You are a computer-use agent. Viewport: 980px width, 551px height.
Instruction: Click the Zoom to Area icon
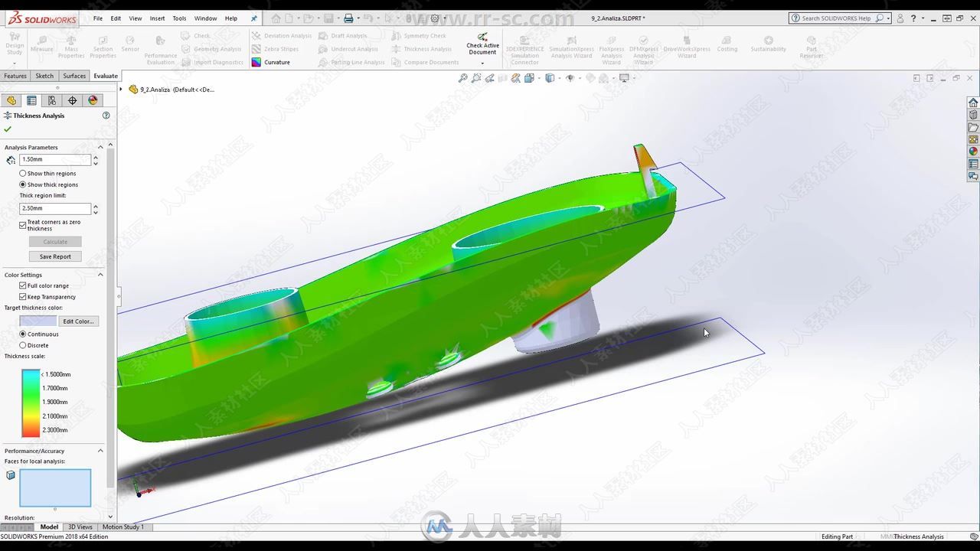477,78
